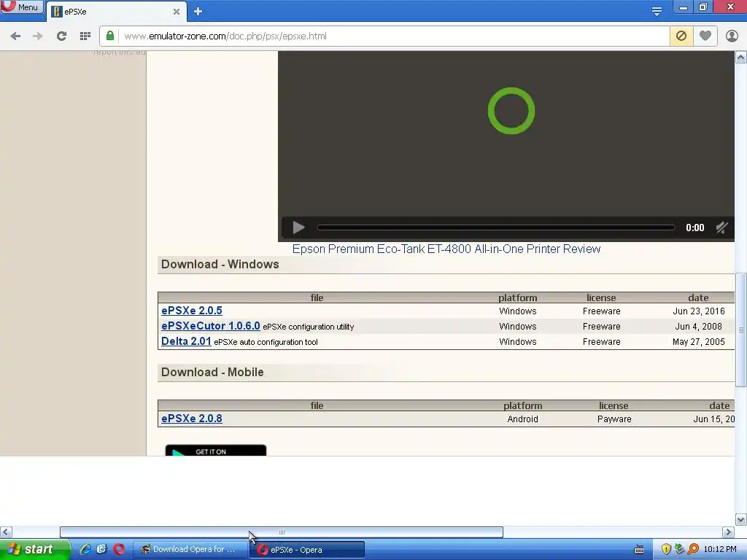Reload the current page
This screenshot has width=747, height=560.
click(61, 36)
